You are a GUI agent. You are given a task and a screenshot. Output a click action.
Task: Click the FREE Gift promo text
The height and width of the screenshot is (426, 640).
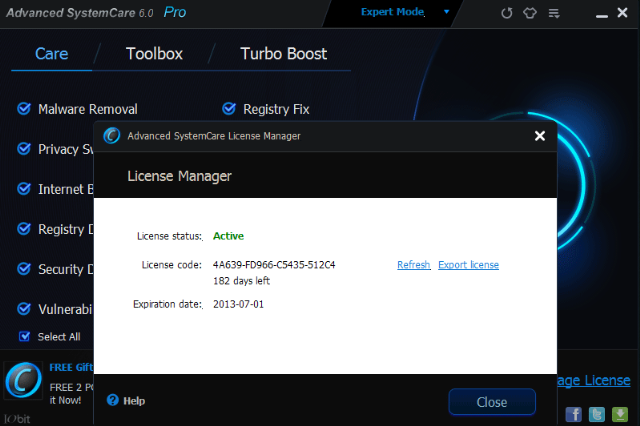[71, 367]
